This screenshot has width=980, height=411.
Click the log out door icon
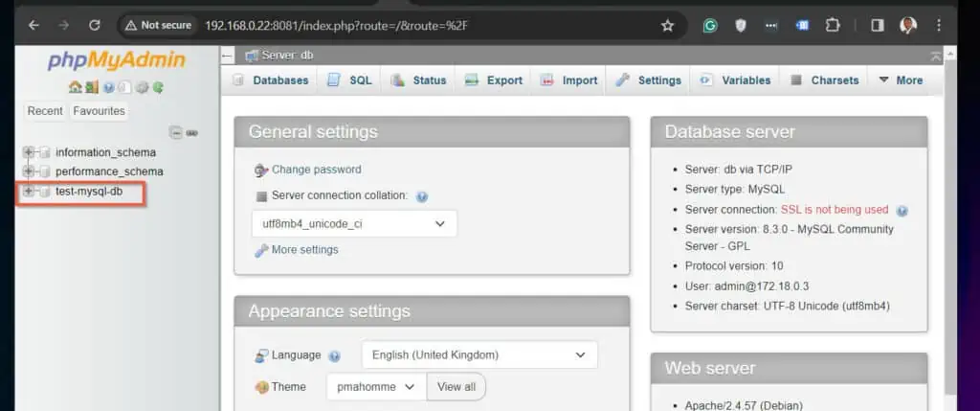click(92, 87)
